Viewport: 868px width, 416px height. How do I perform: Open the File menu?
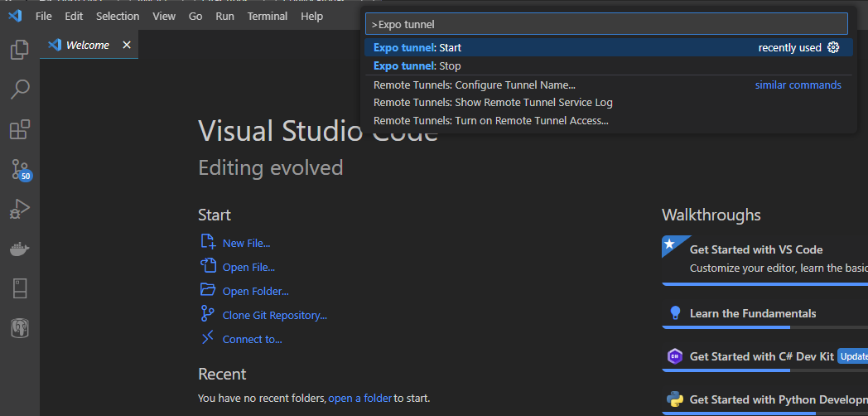[x=43, y=16]
